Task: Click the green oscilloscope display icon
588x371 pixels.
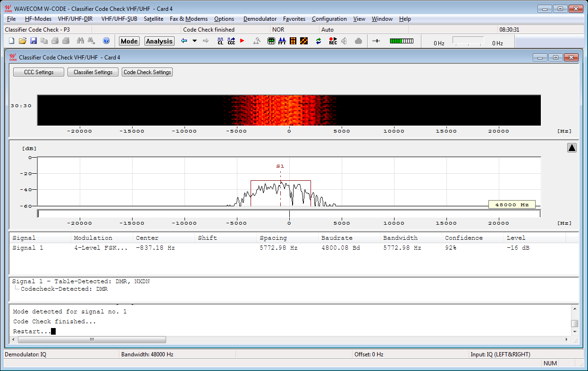Action: tap(271, 41)
